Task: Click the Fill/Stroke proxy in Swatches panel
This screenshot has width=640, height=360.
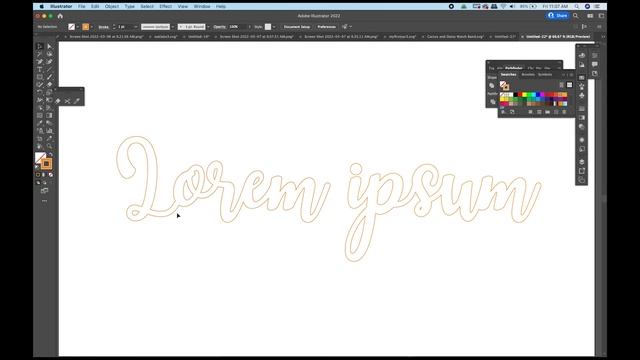Action: (504, 85)
